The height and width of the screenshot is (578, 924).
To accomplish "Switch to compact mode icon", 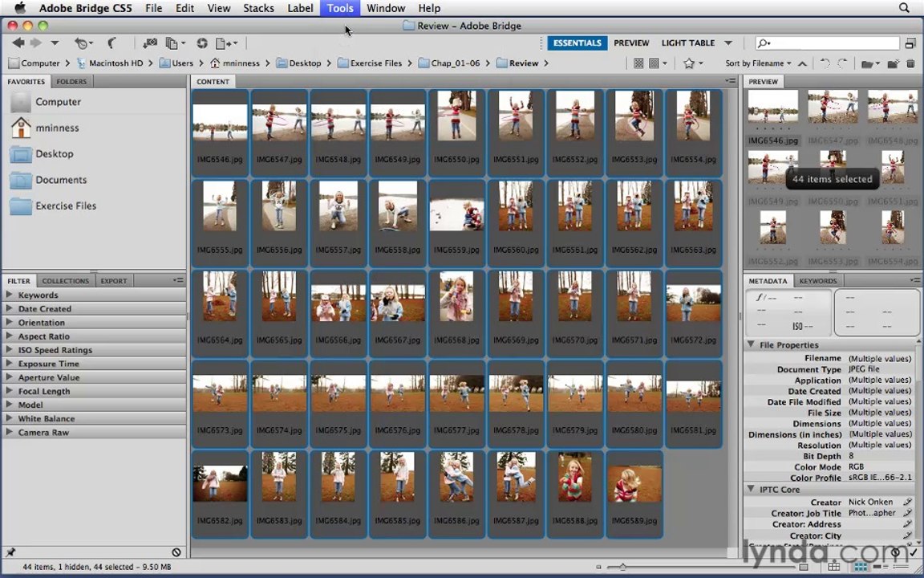I will point(910,43).
